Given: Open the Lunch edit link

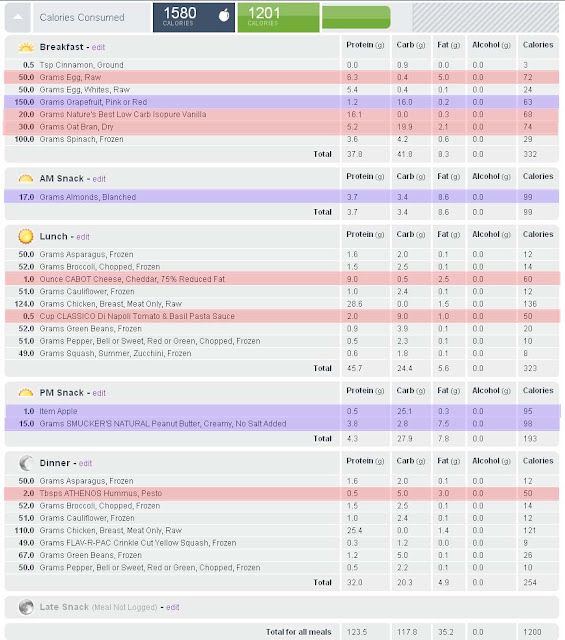Looking at the screenshot, I should [x=83, y=237].
